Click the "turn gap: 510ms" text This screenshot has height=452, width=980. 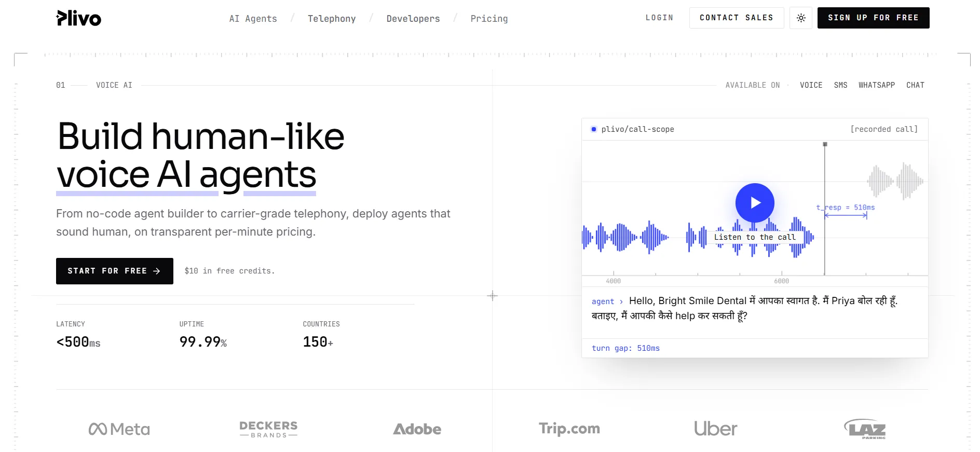click(x=625, y=348)
